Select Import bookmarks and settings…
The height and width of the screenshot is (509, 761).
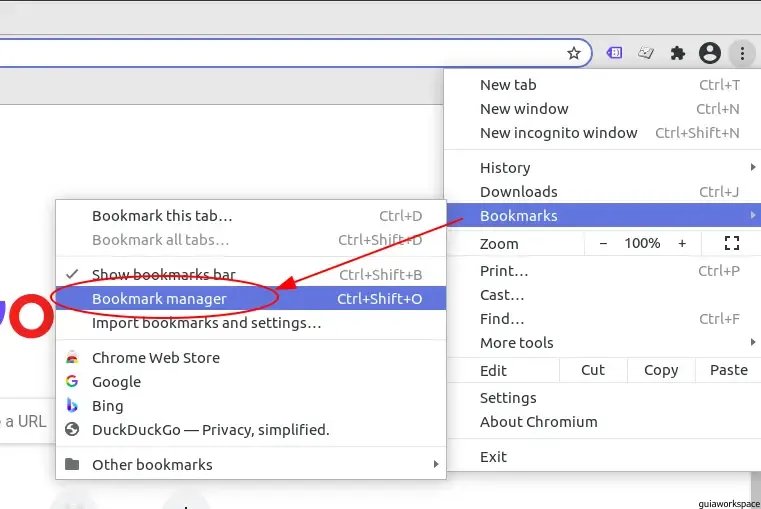click(251, 323)
